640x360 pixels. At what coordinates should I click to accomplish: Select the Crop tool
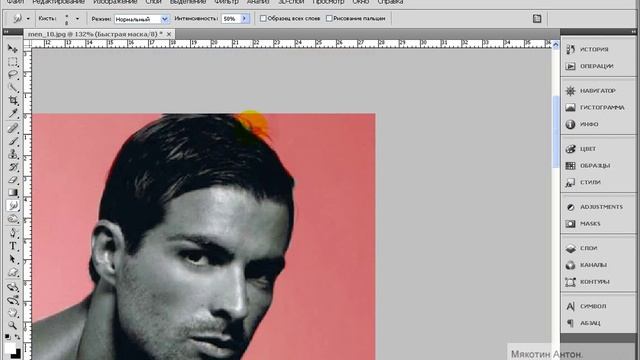point(13,100)
